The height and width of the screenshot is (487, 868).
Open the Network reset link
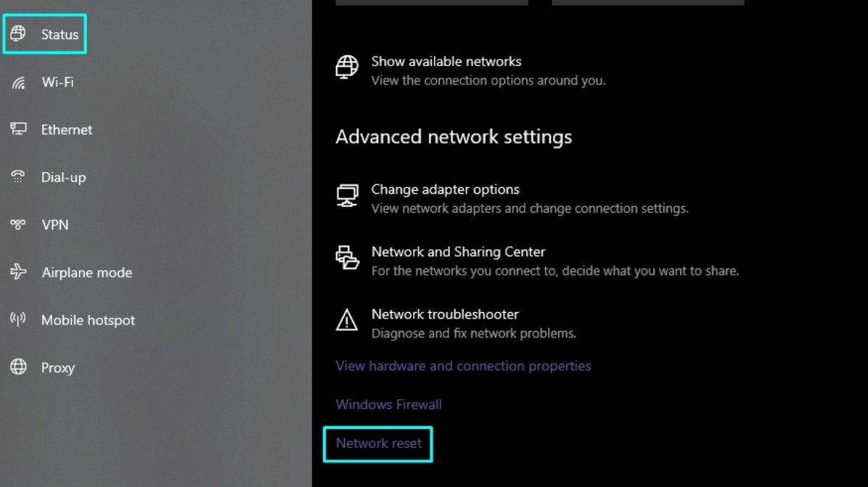pyautogui.click(x=378, y=443)
